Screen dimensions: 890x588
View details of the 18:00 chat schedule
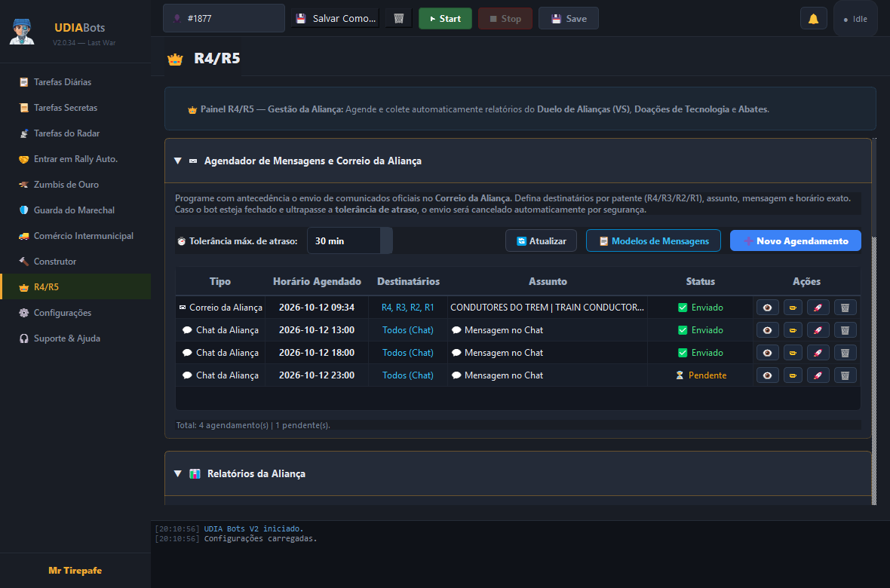click(767, 353)
